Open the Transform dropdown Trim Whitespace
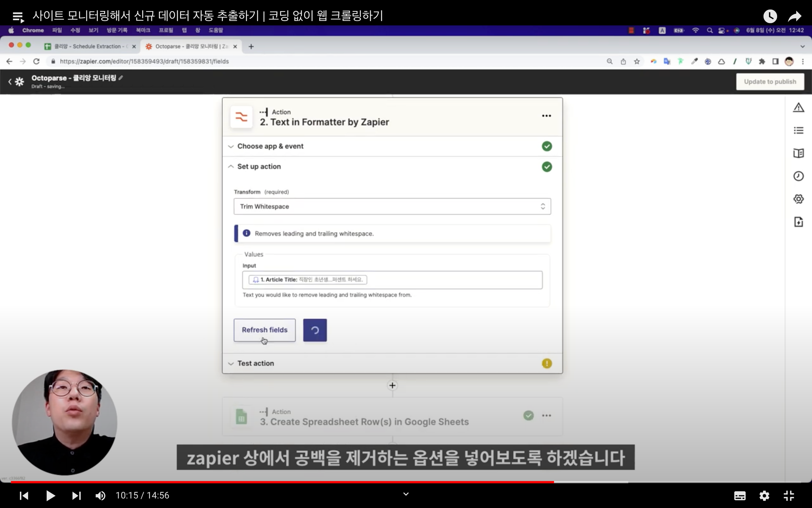This screenshot has height=508, width=812. 392,206
